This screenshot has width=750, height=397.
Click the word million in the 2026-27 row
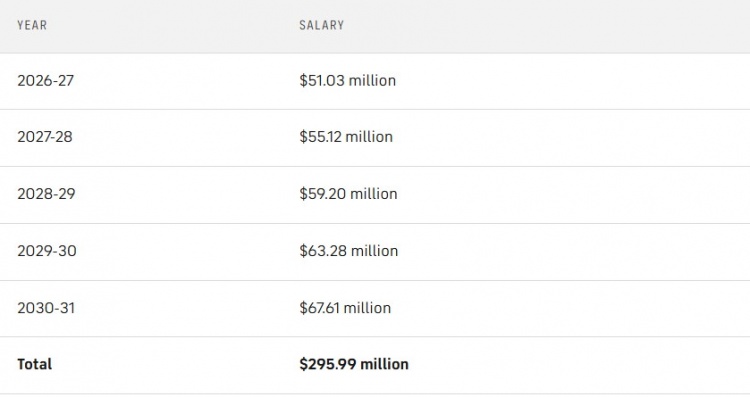[x=372, y=80]
